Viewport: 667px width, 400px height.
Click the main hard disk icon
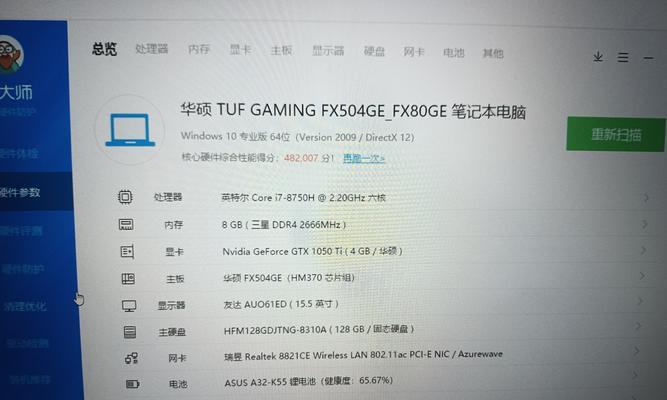(x=130, y=332)
